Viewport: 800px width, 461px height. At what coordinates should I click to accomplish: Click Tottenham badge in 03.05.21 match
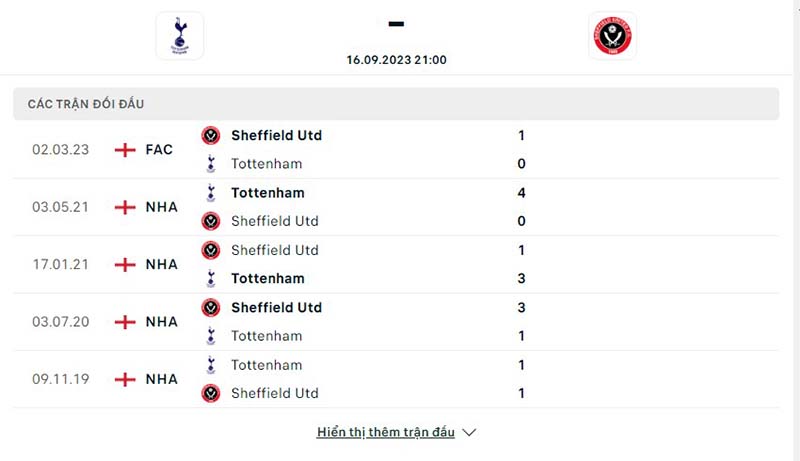point(211,193)
